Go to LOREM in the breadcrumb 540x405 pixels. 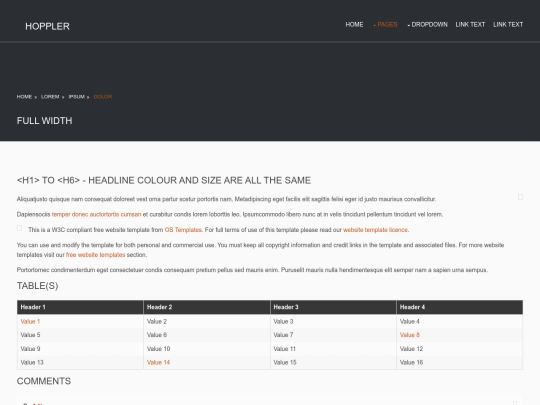tap(50, 97)
